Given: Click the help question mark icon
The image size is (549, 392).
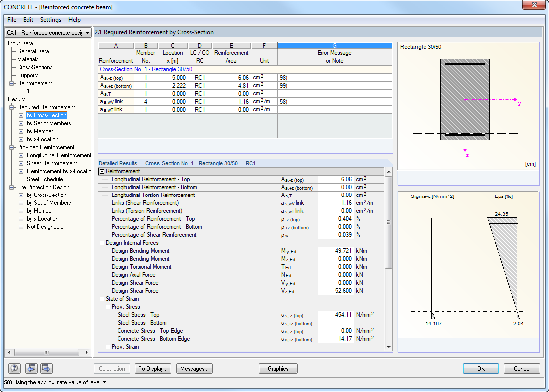Looking at the screenshot, I should pyautogui.click(x=14, y=368).
